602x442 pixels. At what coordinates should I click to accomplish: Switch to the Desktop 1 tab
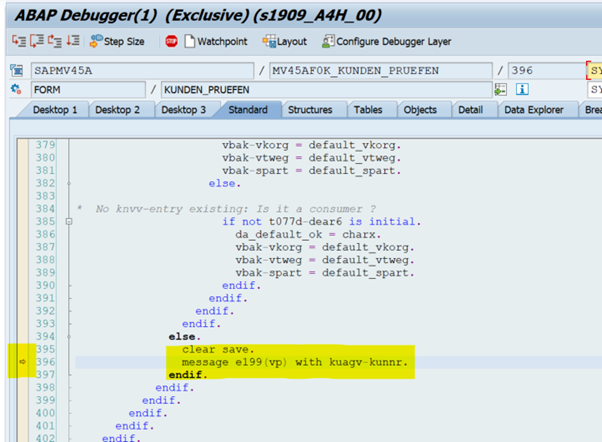(56, 109)
